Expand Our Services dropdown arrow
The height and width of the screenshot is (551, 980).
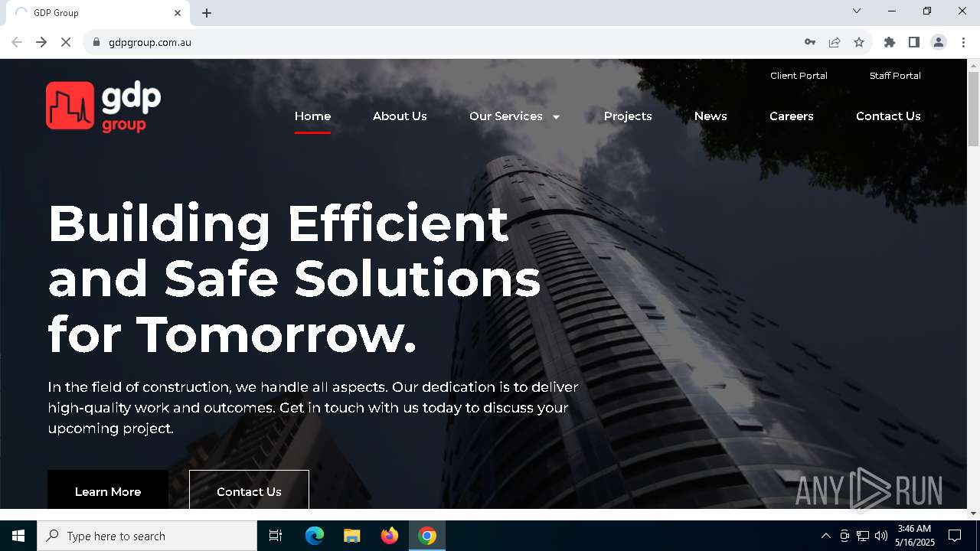556,117
